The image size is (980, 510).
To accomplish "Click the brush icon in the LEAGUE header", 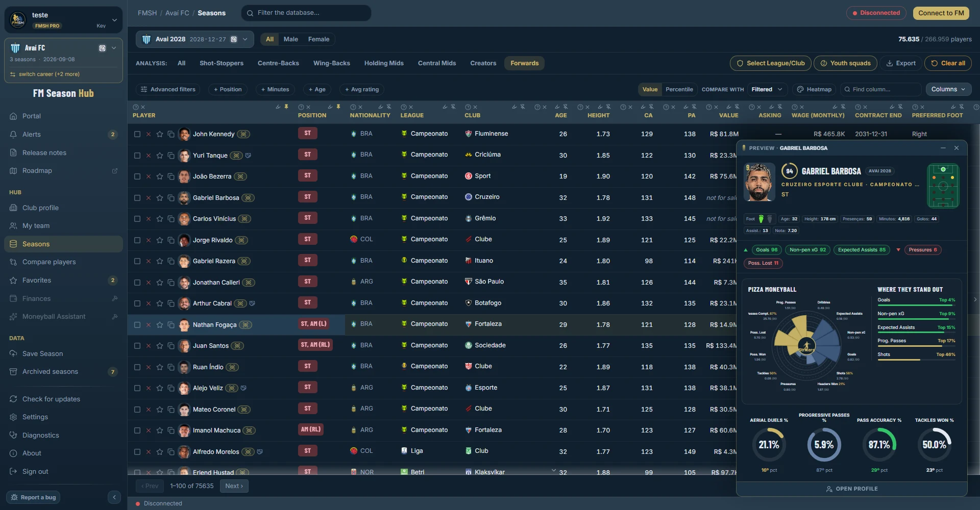I will (445, 107).
